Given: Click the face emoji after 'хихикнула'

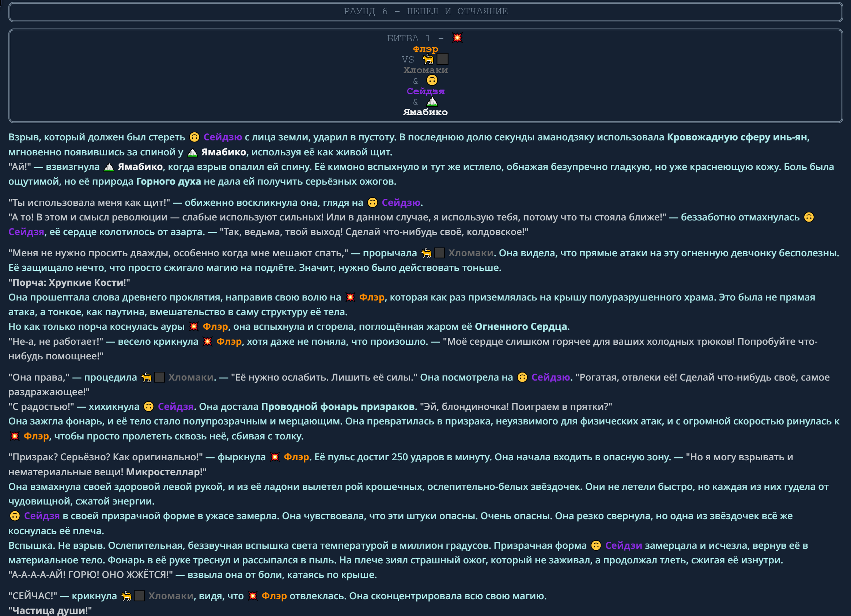Looking at the screenshot, I should (148, 407).
